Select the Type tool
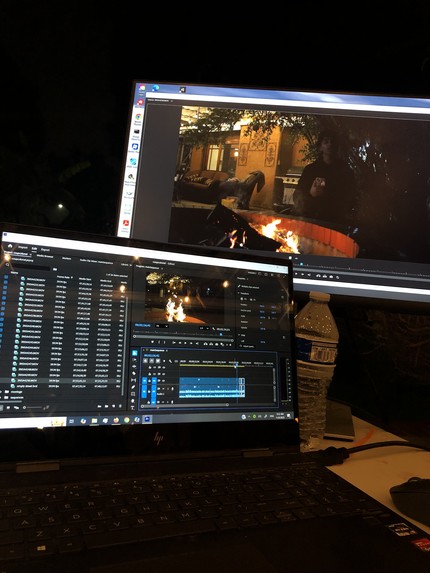The height and width of the screenshot is (573, 430). pyautogui.click(x=133, y=408)
